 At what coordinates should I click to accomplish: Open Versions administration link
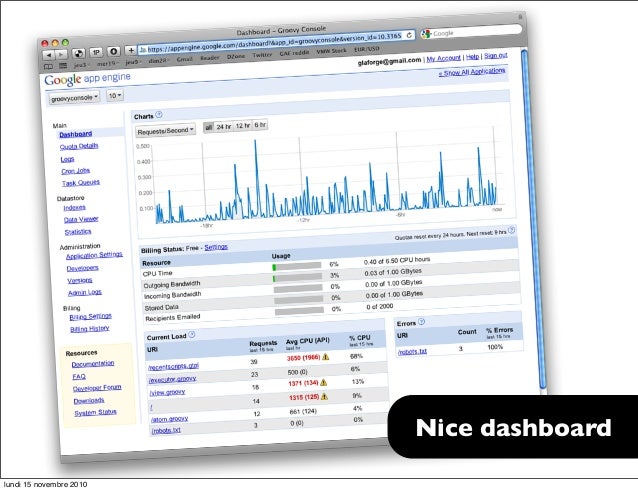click(x=80, y=280)
